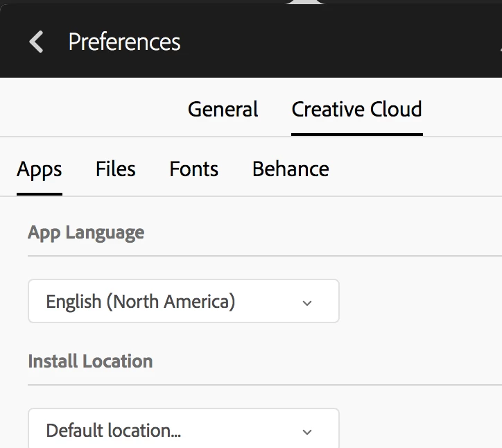Click the back arrow icon
The width and height of the screenshot is (502, 448).
click(36, 42)
